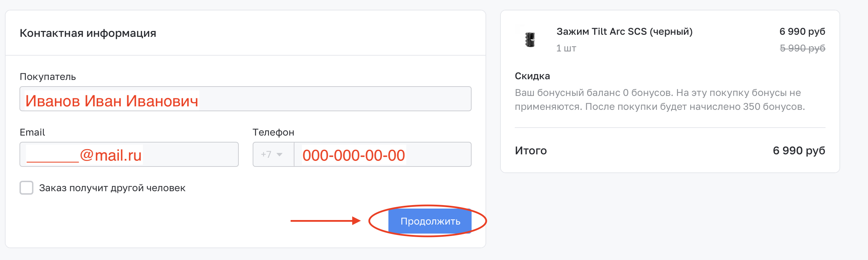Viewport: 868px width, 260px height.
Task: Click the blue Продолжить button
Action: (430, 221)
